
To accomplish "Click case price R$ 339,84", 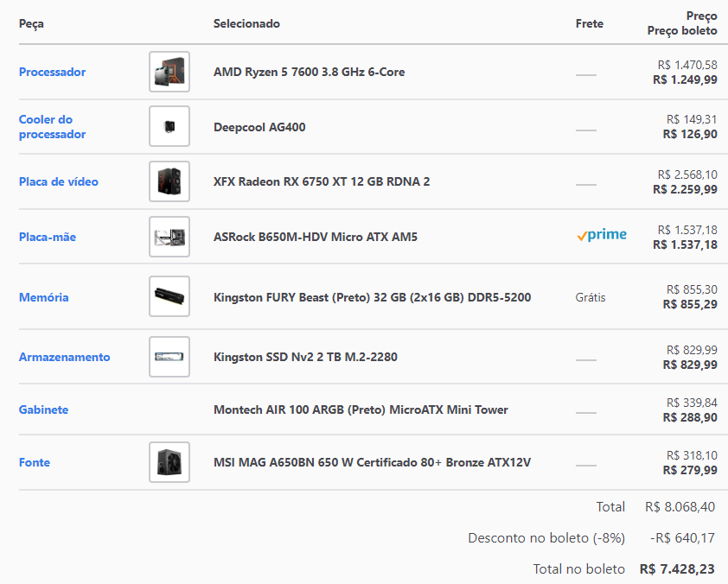I will click(x=692, y=403).
